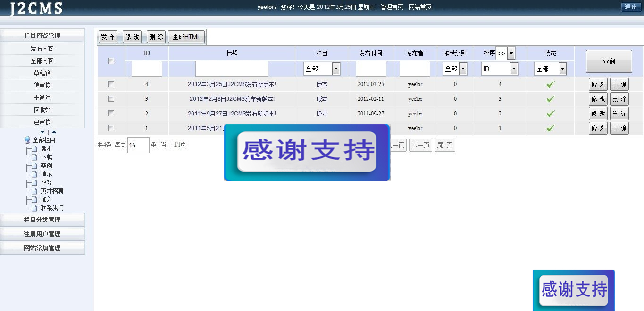Viewport: 644px width, 311px height.
Task: Check the checkbox for row ID 3
Action: (111, 99)
